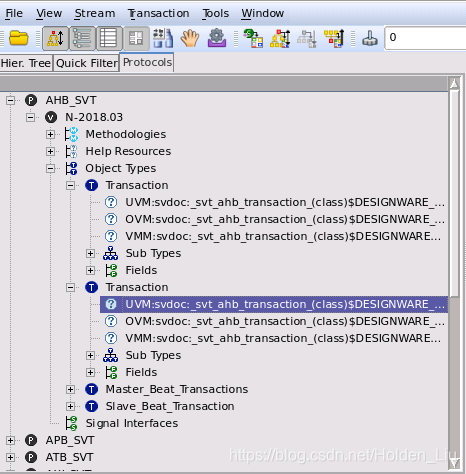Click the Signal Interfaces S tree icon
Image resolution: width=466 pixels, height=474 pixels.
[71, 423]
